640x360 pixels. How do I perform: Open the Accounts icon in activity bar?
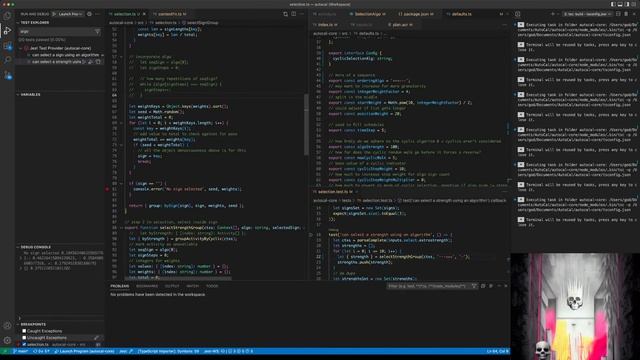click(7, 326)
